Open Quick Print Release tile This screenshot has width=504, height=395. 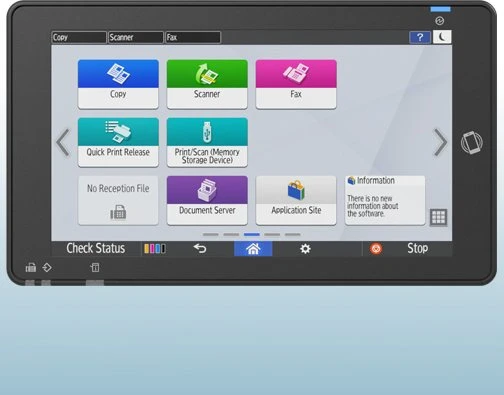click(x=118, y=142)
